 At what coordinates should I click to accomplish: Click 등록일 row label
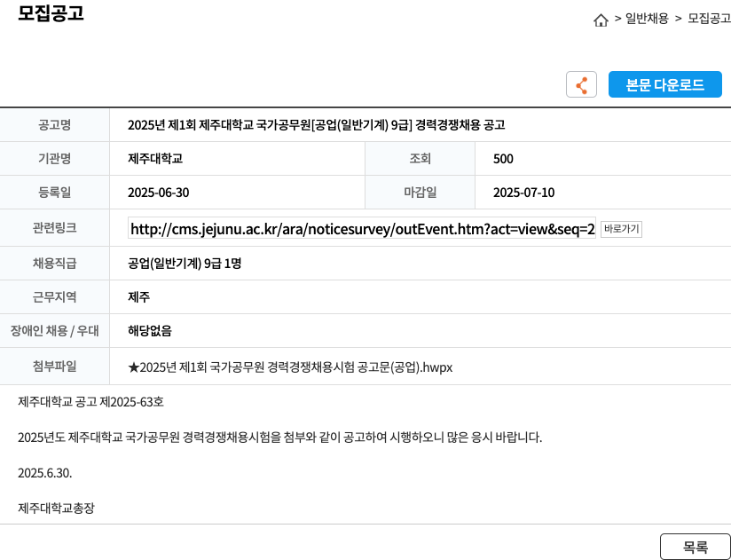coord(54,192)
